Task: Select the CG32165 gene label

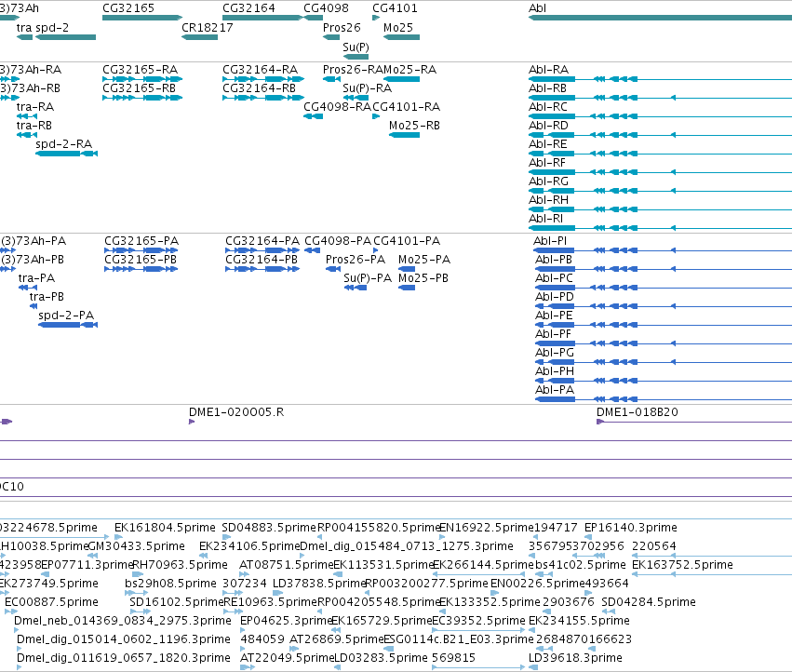Action: (x=128, y=8)
